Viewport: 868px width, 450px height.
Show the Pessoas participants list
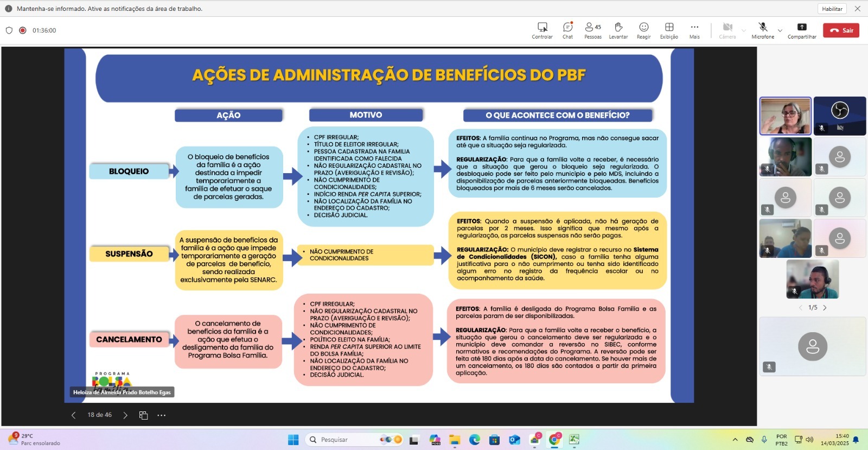pyautogui.click(x=592, y=30)
